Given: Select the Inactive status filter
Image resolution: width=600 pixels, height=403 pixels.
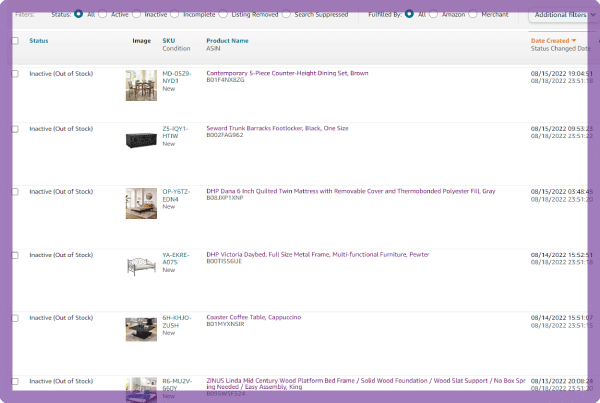Looking at the screenshot, I should pos(139,15).
